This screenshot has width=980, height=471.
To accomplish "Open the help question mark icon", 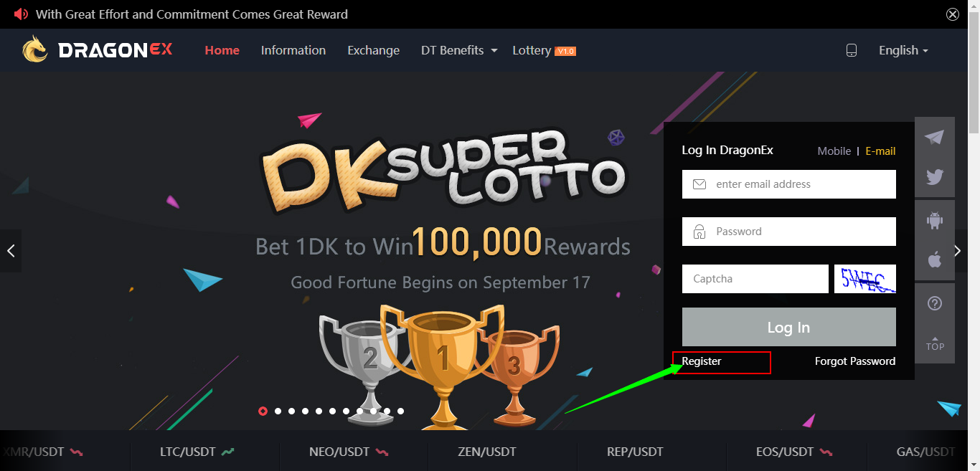I will click(934, 303).
